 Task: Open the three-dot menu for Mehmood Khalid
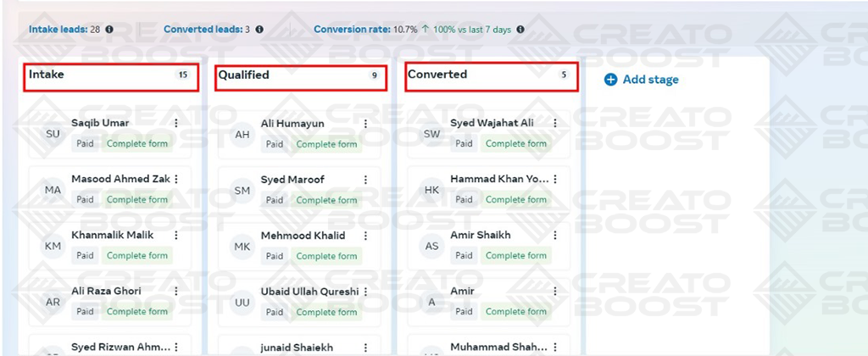click(365, 236)
